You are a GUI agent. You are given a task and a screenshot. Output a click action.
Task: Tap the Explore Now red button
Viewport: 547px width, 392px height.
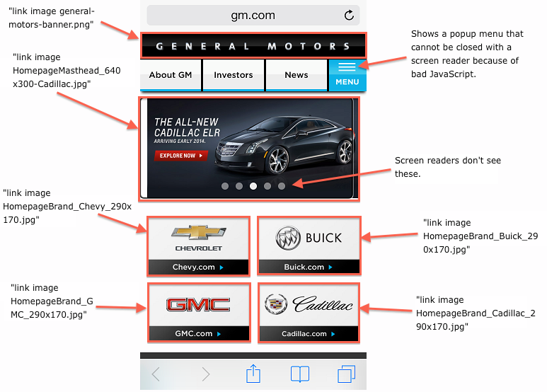coord(180,156)
